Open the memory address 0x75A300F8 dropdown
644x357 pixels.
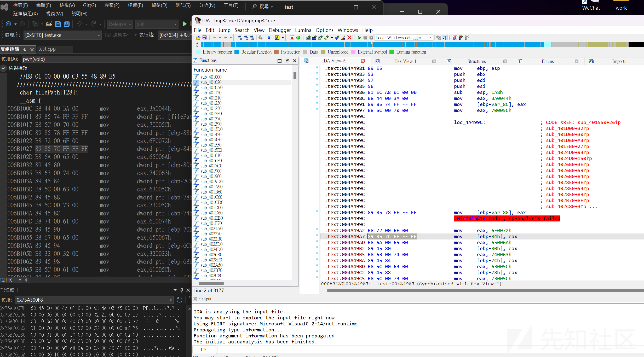click(171, 300)
